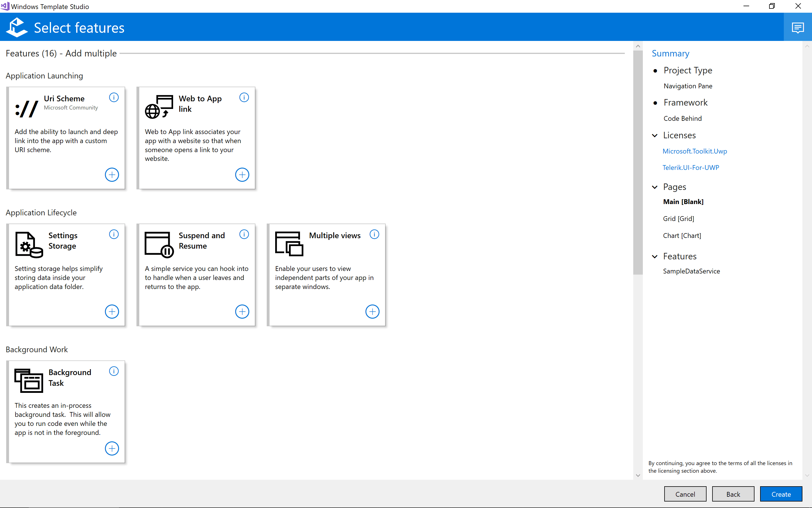
Task: Minimize the Windows Template Studio window
Action: tap(746, 6)
